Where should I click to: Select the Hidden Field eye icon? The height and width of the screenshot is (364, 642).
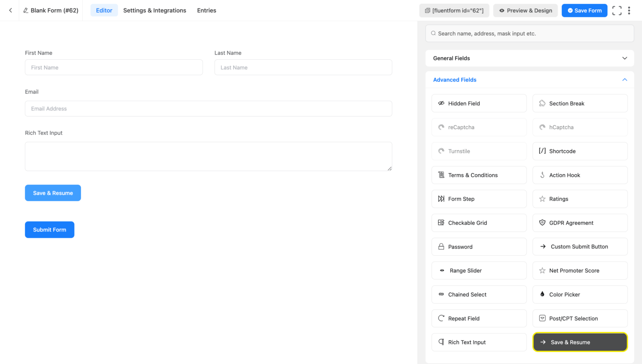tap(441, 103)
